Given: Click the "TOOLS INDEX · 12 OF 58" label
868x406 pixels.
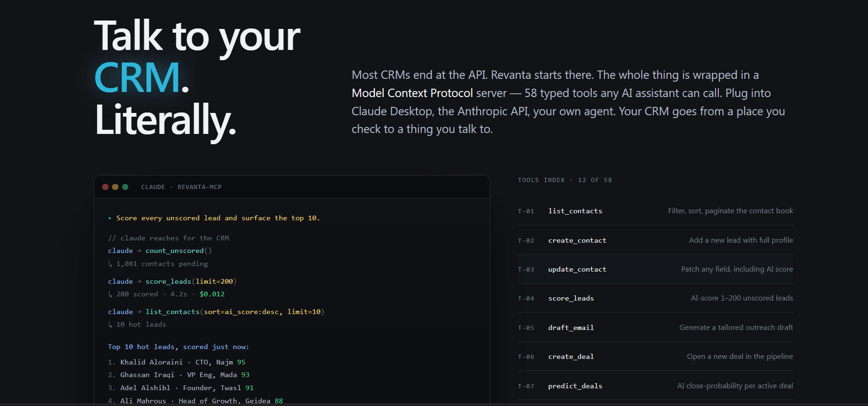Looking at the screenshot, I should 565,180.
